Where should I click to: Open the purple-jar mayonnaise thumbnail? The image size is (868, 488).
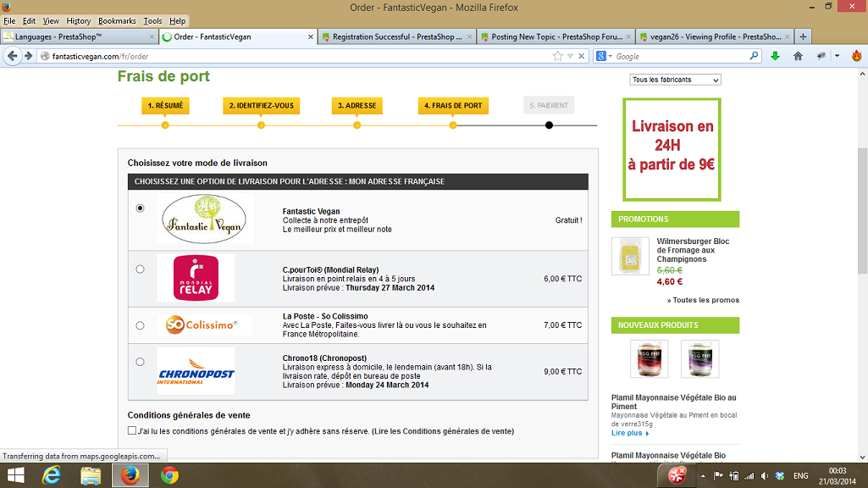699,359
